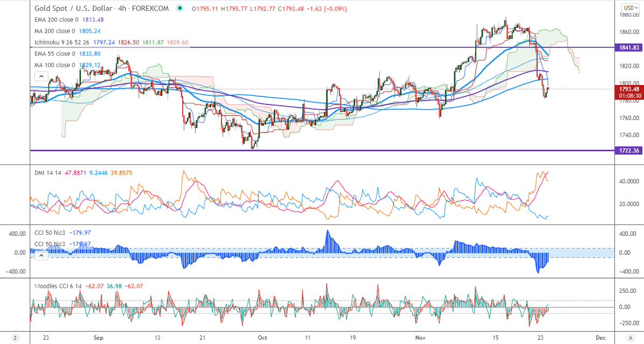Screen dimensions: 644x344
Task: Click the high price H1795.77
Action: click(234, 8)
